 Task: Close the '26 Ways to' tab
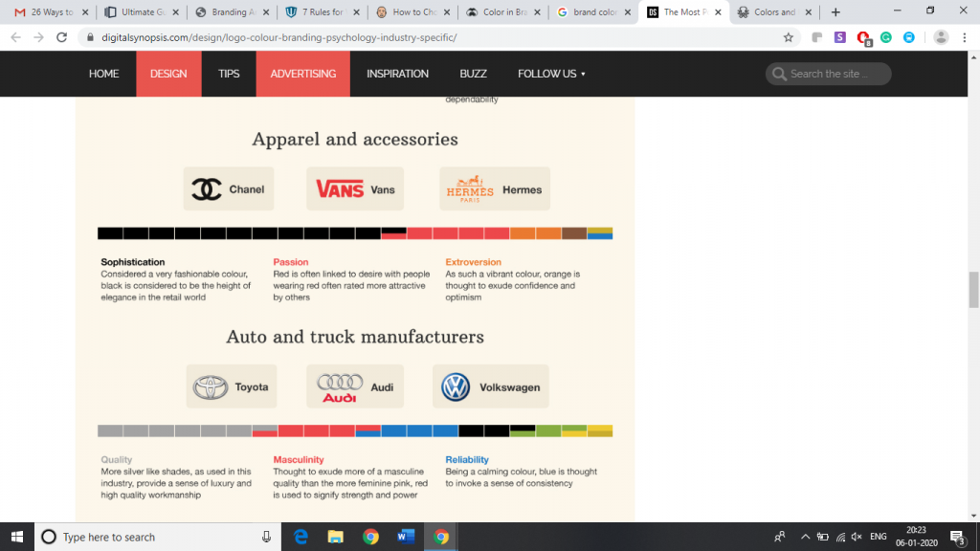[x=85, y=11]
